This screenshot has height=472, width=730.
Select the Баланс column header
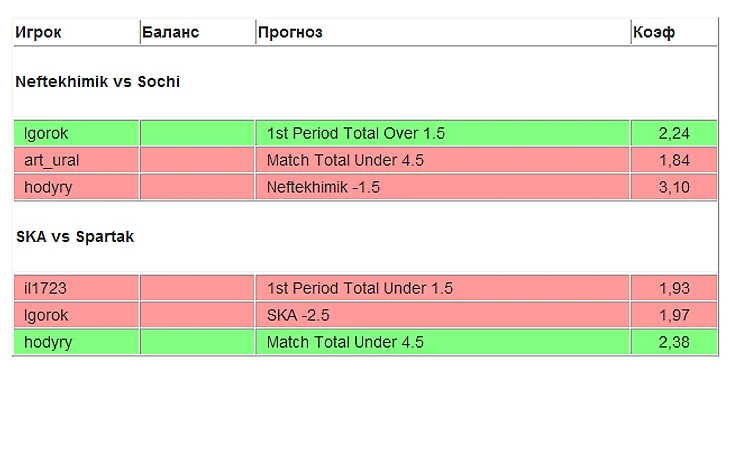[x=171, y=33]
